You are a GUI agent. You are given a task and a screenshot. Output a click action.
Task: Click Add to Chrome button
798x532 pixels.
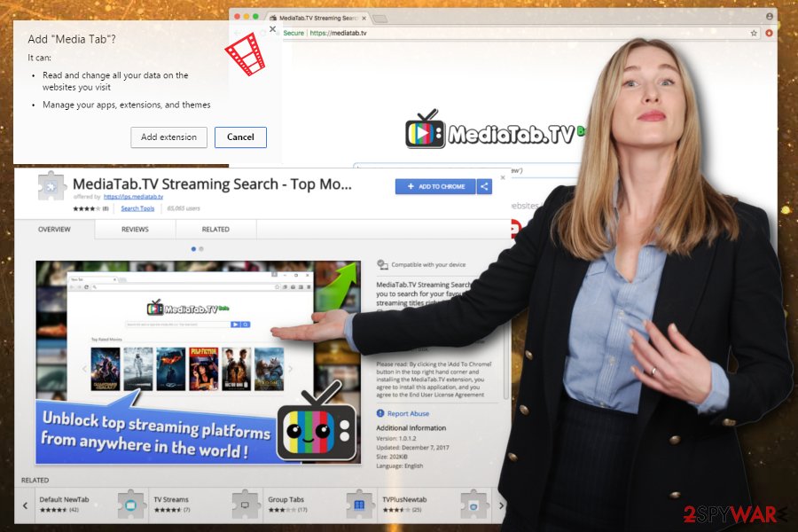pos(435,186)
